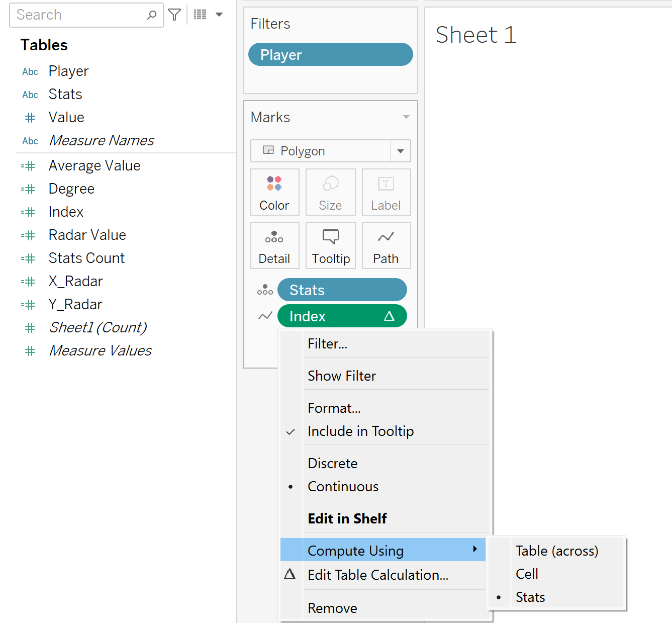This screenshot has width=672, height=623.
Task: Select Edit Table Calculation menu entry
Action: 377,575
